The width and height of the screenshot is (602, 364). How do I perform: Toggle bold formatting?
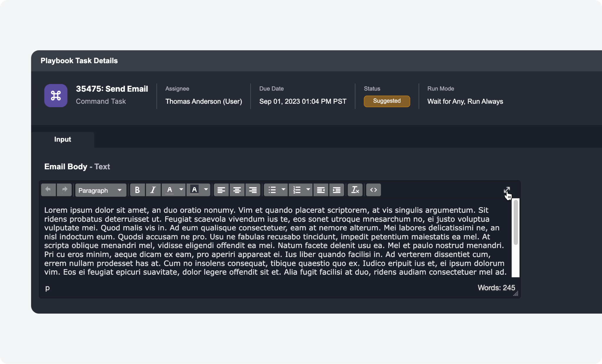point(137,190)
